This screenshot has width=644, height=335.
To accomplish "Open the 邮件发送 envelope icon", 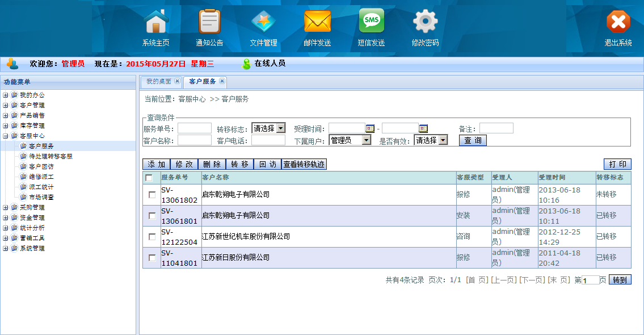I will click(x=317, y=23).
